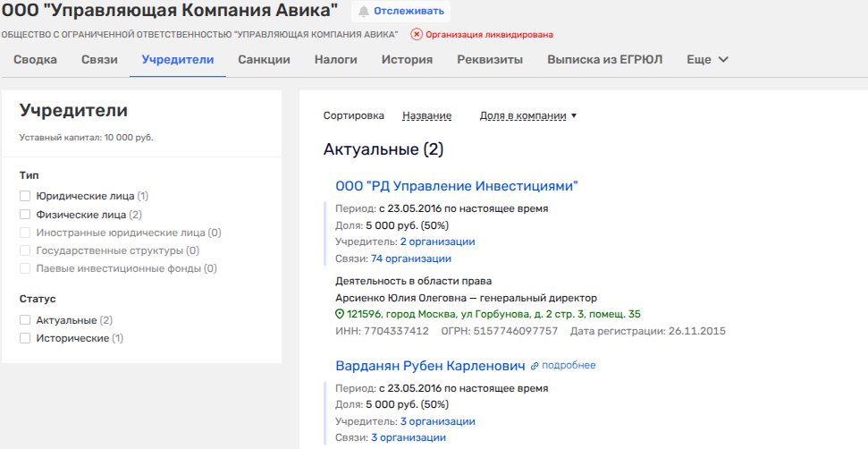
Task: Go to the Санкции tab
Action: [264, 60]
